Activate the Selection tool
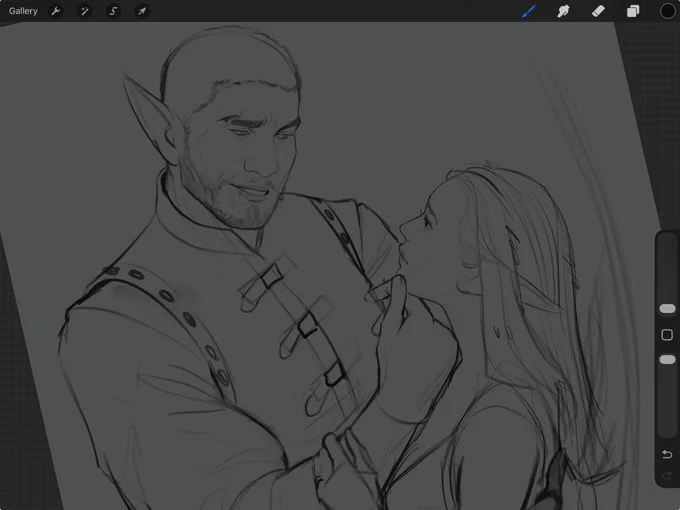Viewport: 680px width, 510px height. [113, 11]
